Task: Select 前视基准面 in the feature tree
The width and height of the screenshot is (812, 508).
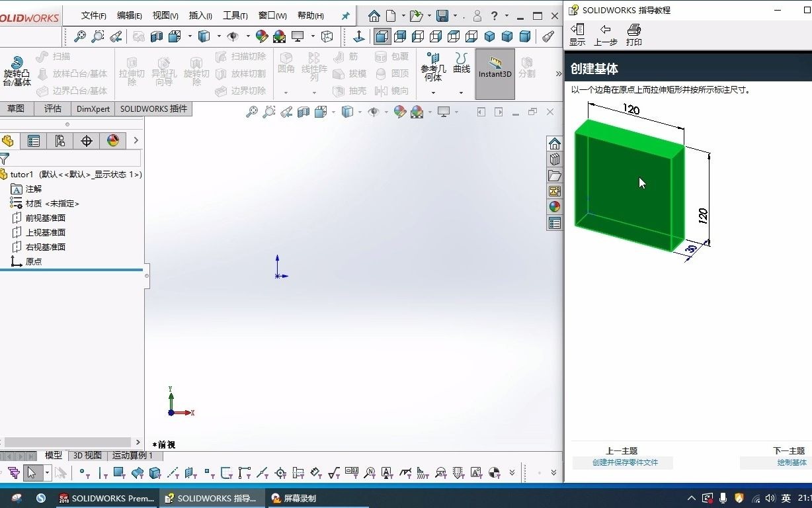Action: pyautogui.click(x=44, y=219)
